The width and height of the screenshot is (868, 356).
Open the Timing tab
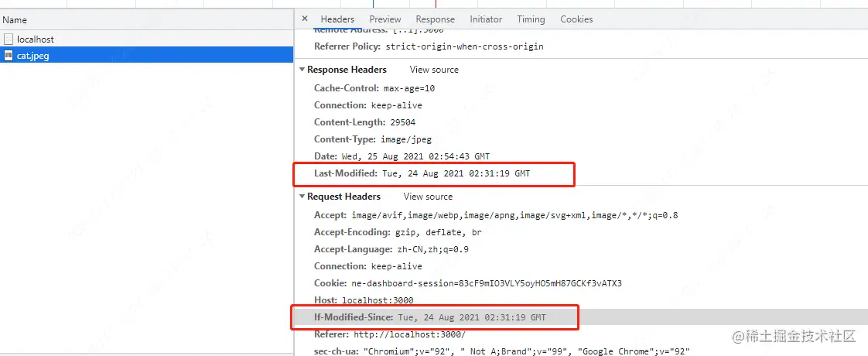531,19
